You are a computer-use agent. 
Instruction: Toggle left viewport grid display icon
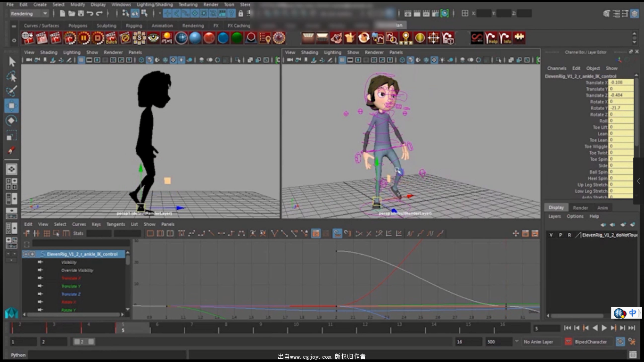click(x=81, y=60)
